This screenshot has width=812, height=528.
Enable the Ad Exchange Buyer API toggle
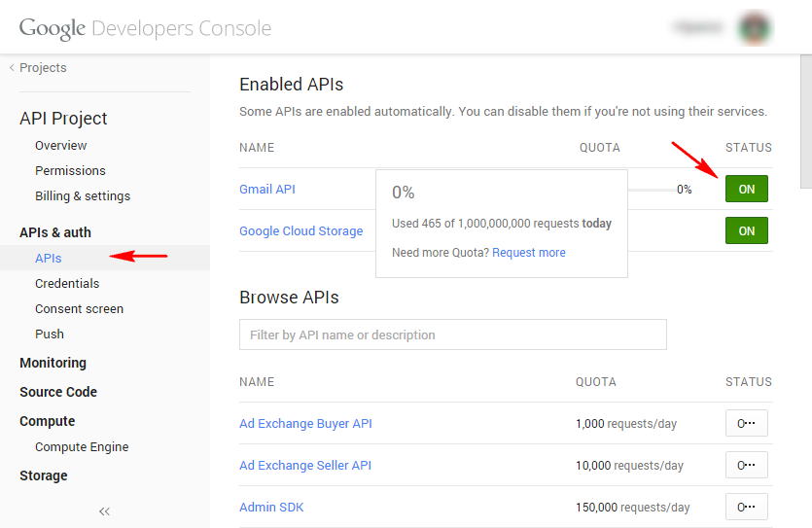(x=746, y=423)
